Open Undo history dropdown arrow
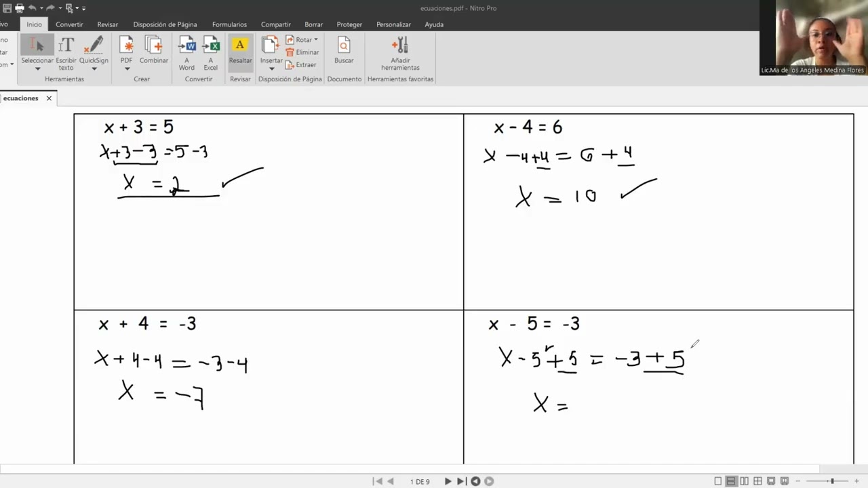 (40, 8)
